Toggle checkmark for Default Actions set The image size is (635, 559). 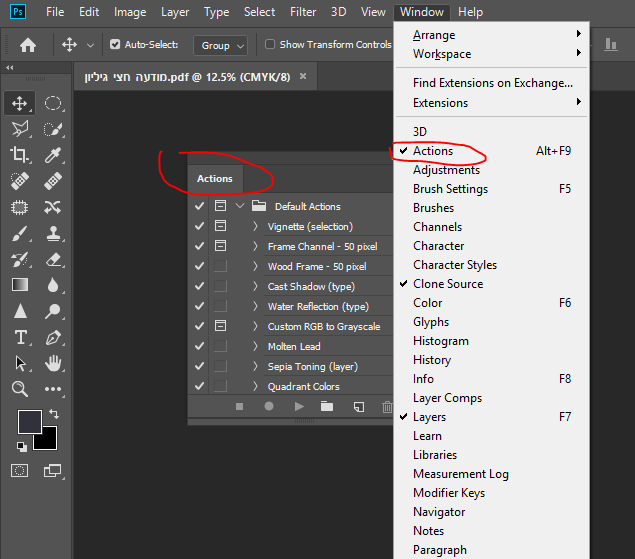point(199,206)
